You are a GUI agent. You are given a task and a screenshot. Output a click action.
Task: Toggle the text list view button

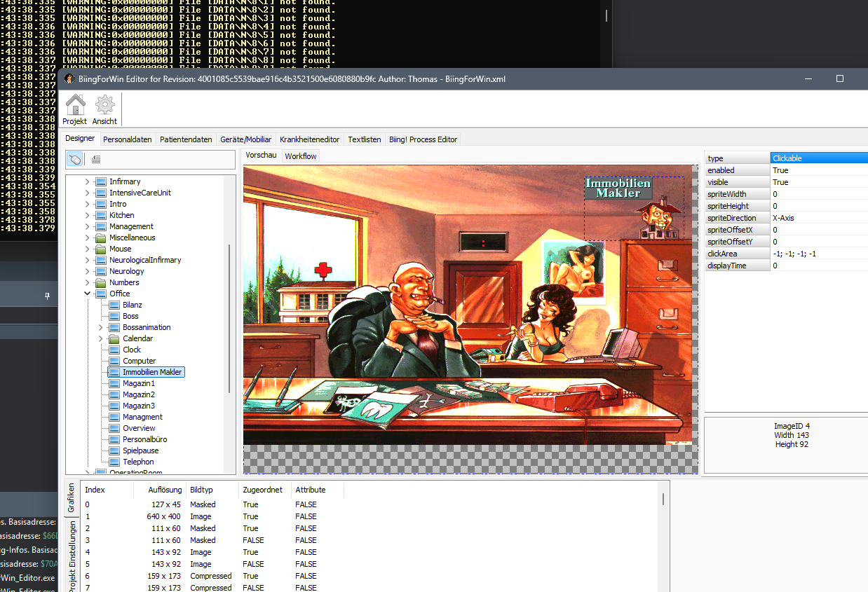pyautogui.click(x=96, y=159)
